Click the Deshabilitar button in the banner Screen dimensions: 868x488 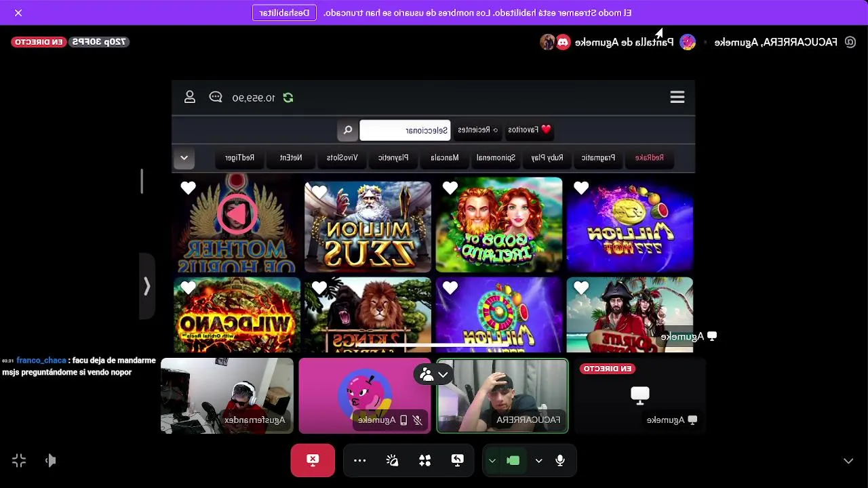tap(284, 13)
